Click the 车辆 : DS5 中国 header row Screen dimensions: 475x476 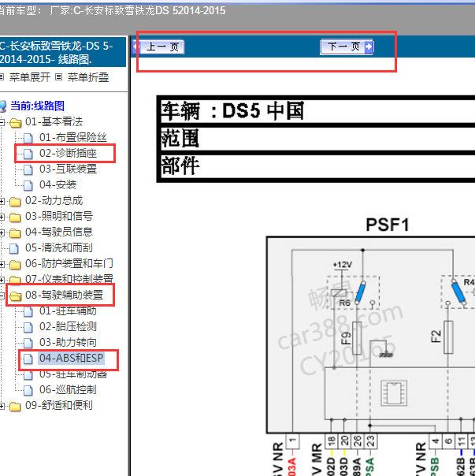click(317, 111)
